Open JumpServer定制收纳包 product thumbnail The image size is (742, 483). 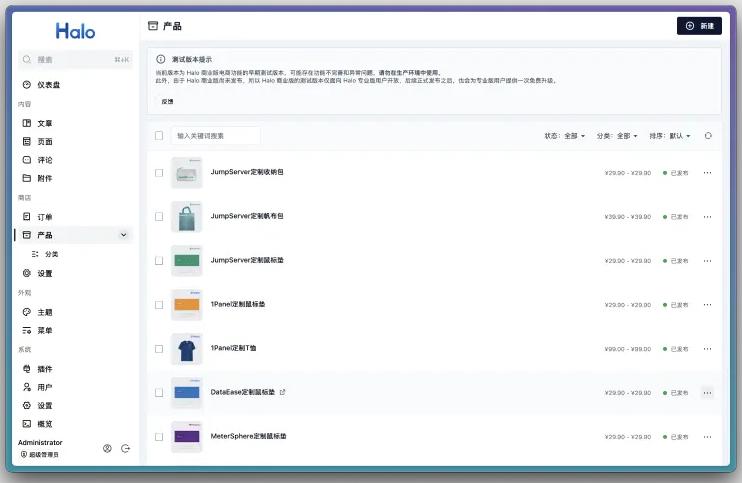point(186,173)
